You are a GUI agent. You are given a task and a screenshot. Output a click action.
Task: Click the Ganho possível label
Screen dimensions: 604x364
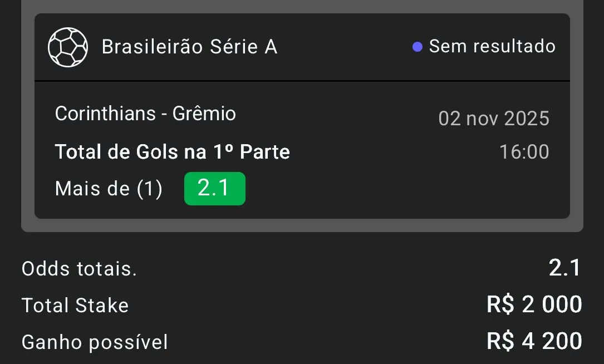[x=95, y=342]
